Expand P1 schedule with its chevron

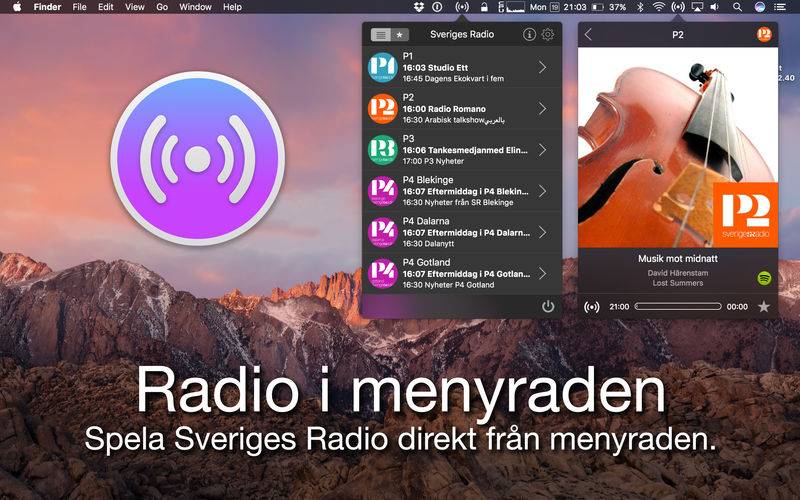(x=543, y=67)
